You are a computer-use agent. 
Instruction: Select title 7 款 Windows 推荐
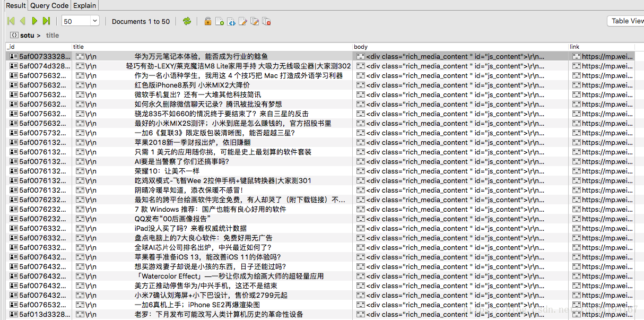click(210, 209)
